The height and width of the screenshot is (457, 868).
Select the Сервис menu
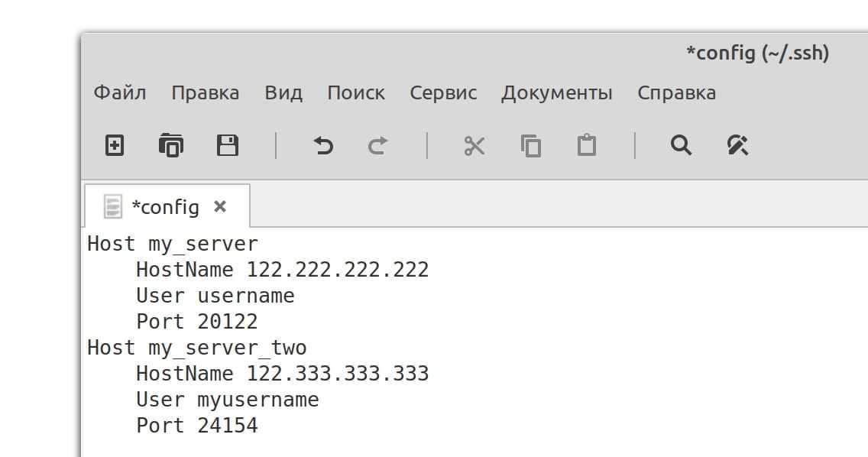point(443,93)
